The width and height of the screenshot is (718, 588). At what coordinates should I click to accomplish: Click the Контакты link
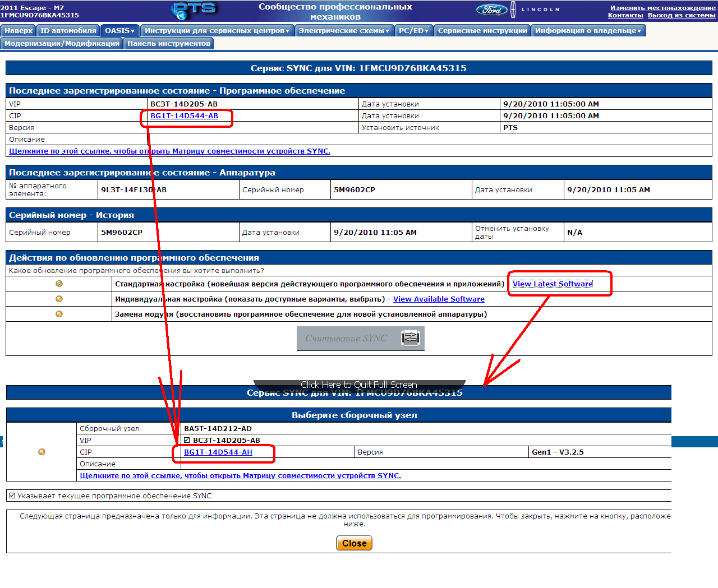coord(625,15)
